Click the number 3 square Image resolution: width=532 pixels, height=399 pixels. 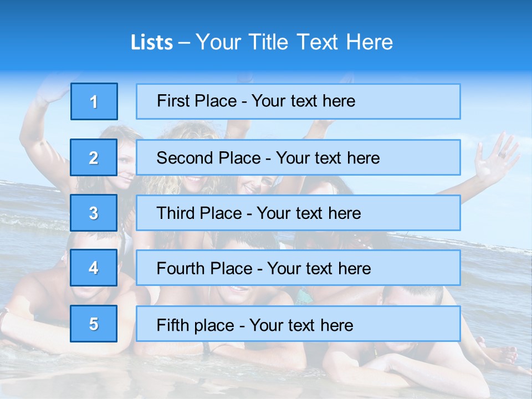click(x=94, y=213)
